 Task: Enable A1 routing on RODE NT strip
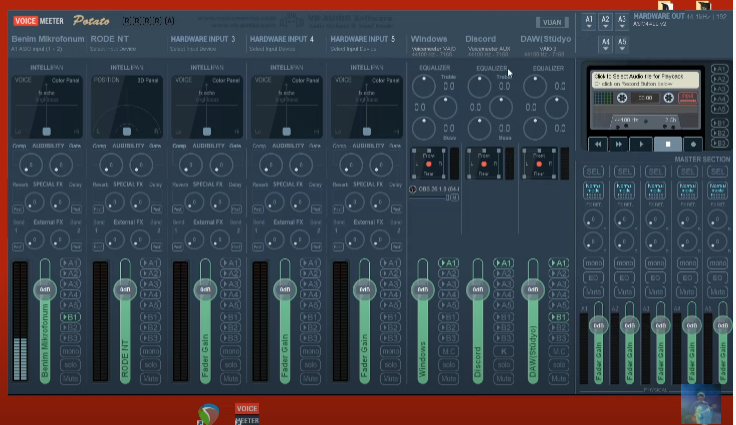click(151, 263)
